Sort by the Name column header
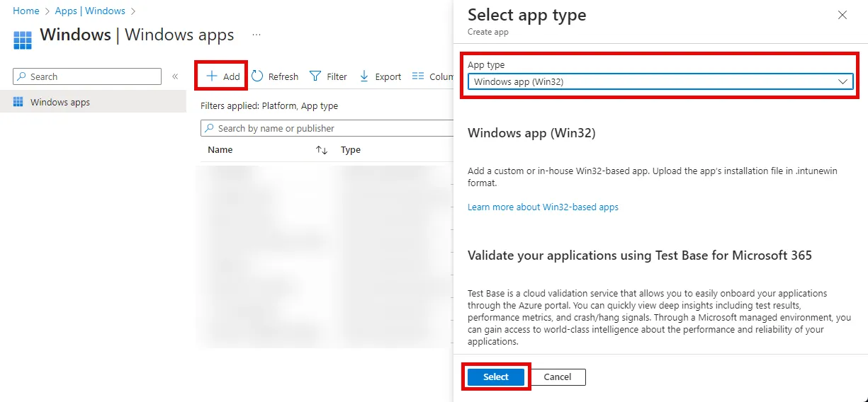868x402 pixels. click(220, 150)
